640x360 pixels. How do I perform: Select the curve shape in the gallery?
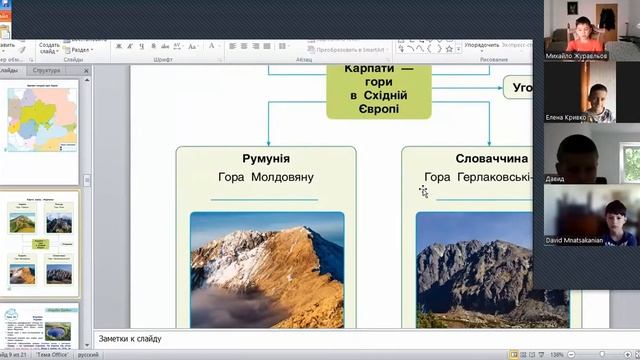click(x=420, y=49)
